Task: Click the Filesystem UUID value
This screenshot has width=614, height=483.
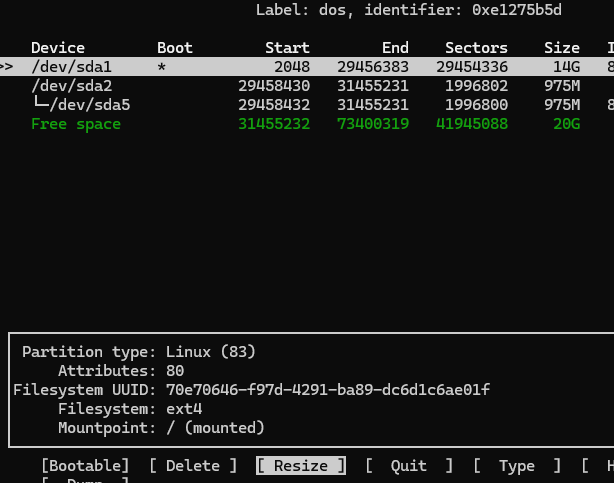Action: pos(328,390)
